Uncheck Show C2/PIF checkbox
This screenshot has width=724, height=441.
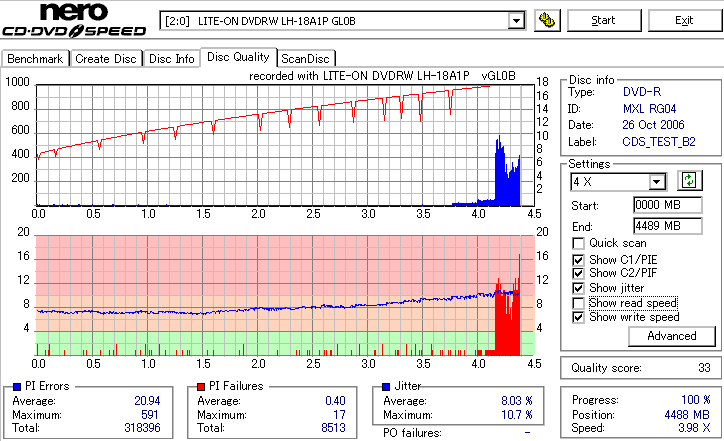point(578,273)
